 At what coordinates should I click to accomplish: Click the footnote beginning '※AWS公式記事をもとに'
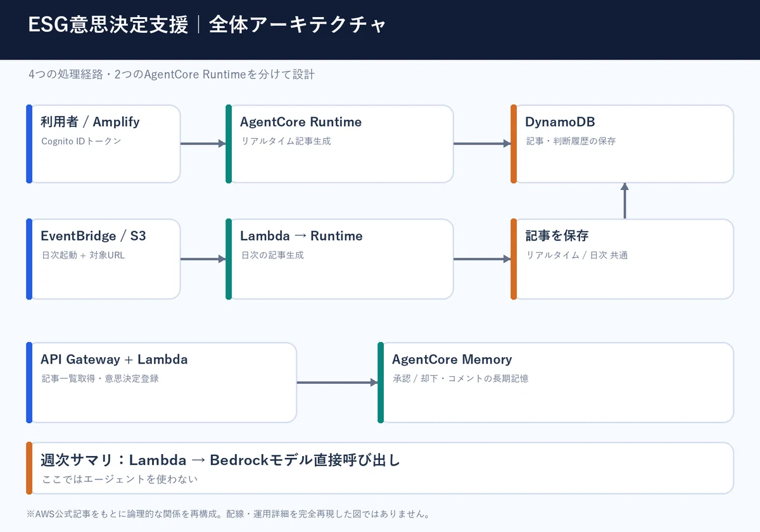[229, 514]
